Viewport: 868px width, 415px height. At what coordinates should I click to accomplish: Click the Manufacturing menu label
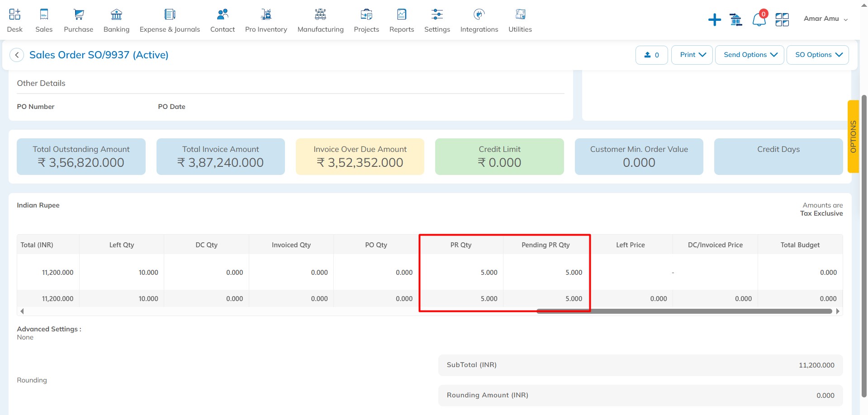click(320, 29)
